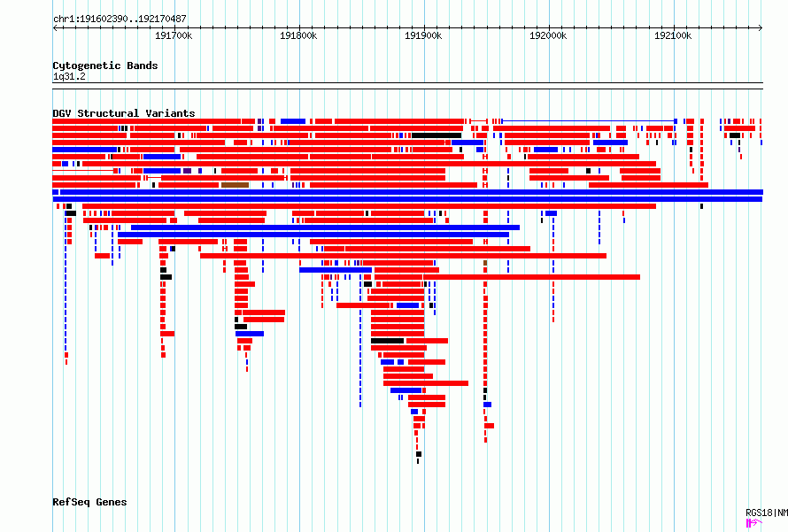Open the RefSeq Genes track label
The image size is (788, 532).
[x=89, y=502]
